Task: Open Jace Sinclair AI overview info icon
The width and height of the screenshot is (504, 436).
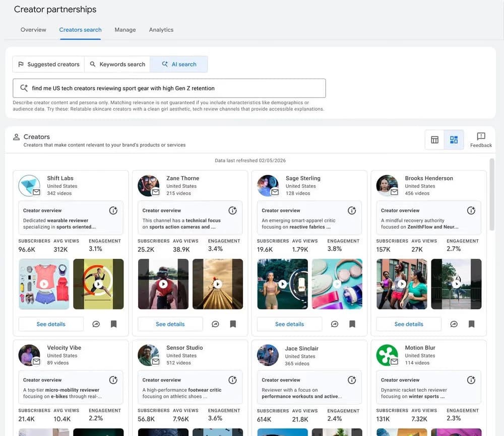Action: [352, 380]
